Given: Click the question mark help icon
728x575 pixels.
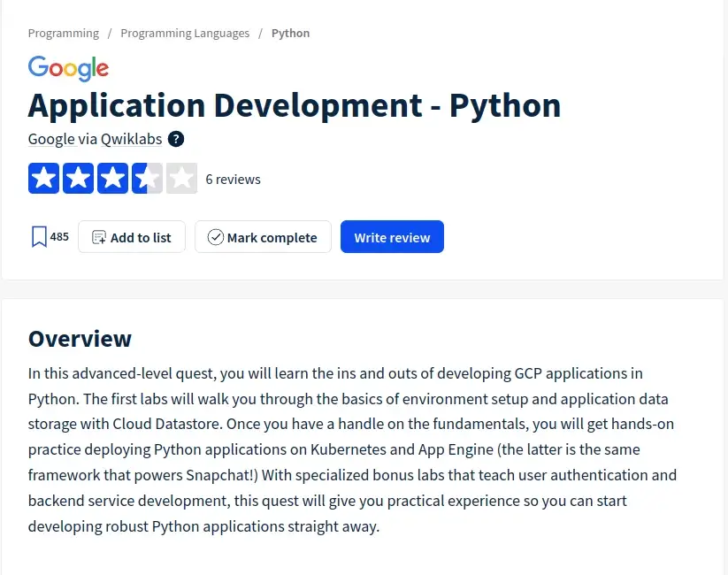Looking at the screenshot, I should (175, 139).
